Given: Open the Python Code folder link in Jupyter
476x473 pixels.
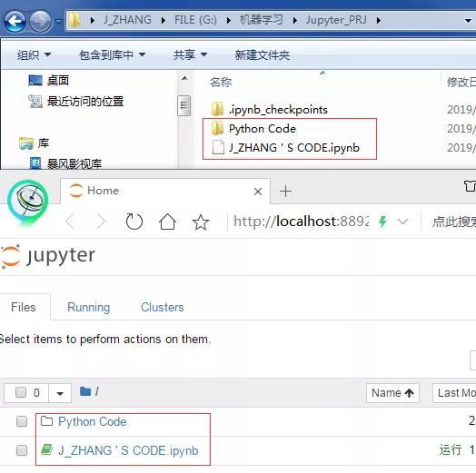Looking at the screenshot, I should [x=93, y=421].
